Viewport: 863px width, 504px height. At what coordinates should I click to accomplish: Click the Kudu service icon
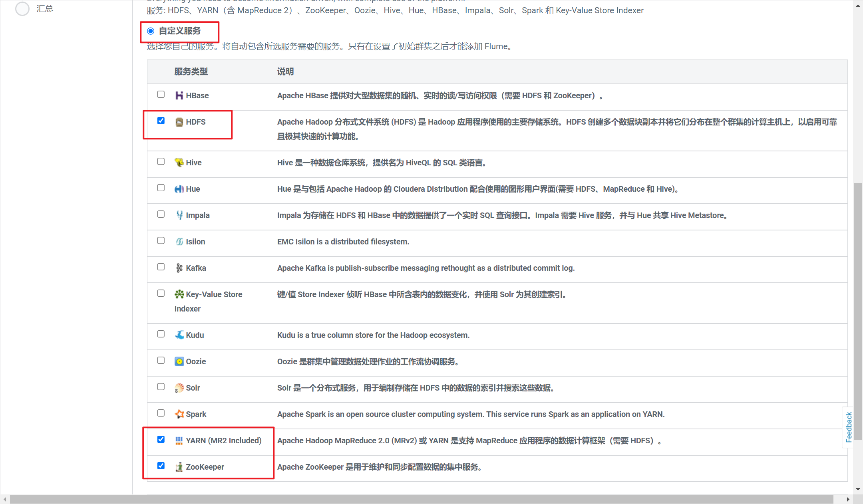pyautogui.click(x=179, y=335)
